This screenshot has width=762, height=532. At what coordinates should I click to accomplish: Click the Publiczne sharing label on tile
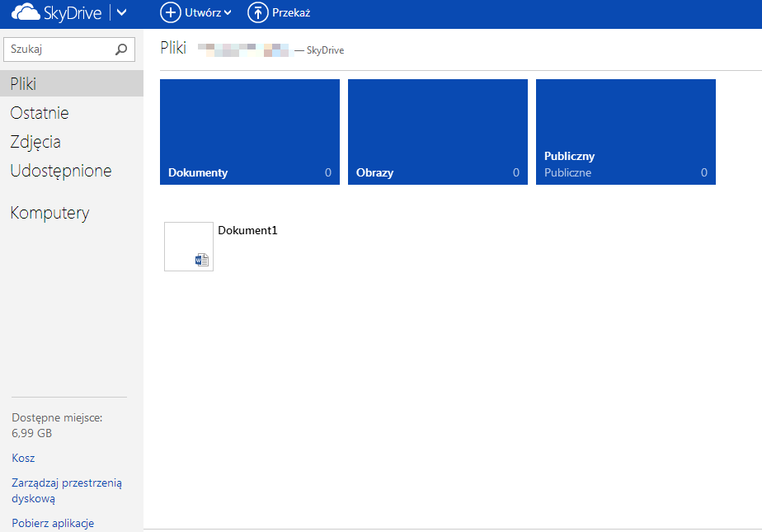coord(567,172)
